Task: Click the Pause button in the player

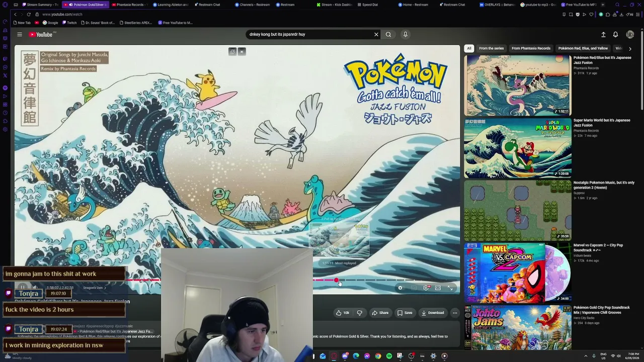Action: click(x=24, y=288)
